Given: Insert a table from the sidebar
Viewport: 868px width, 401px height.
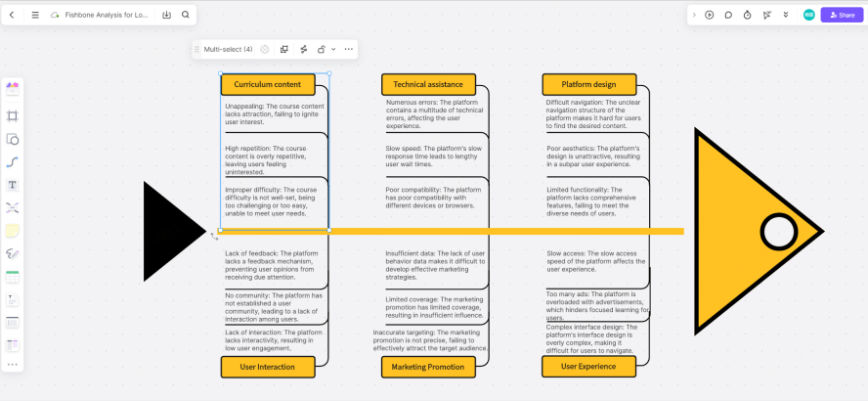Looking at the screenshot, I should pyautogui.click(x=13, y=277).
